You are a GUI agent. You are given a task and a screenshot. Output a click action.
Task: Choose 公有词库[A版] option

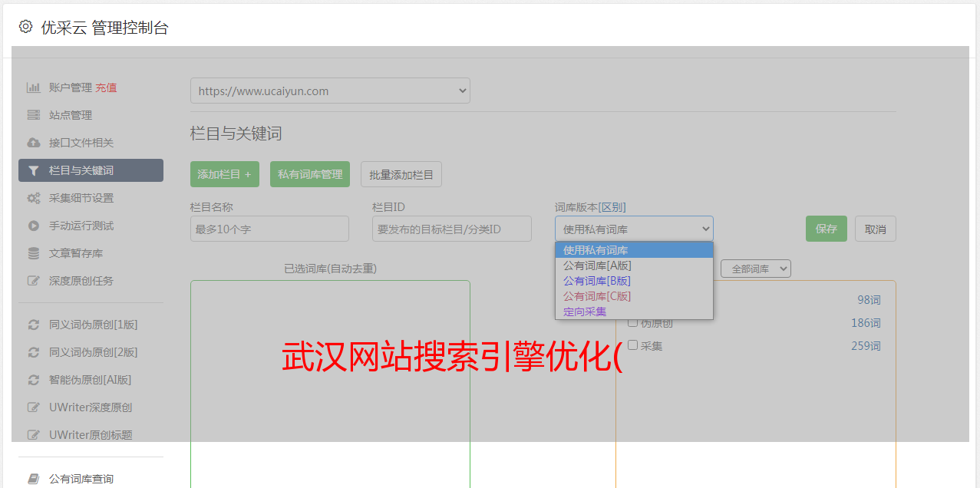(634, 265)
